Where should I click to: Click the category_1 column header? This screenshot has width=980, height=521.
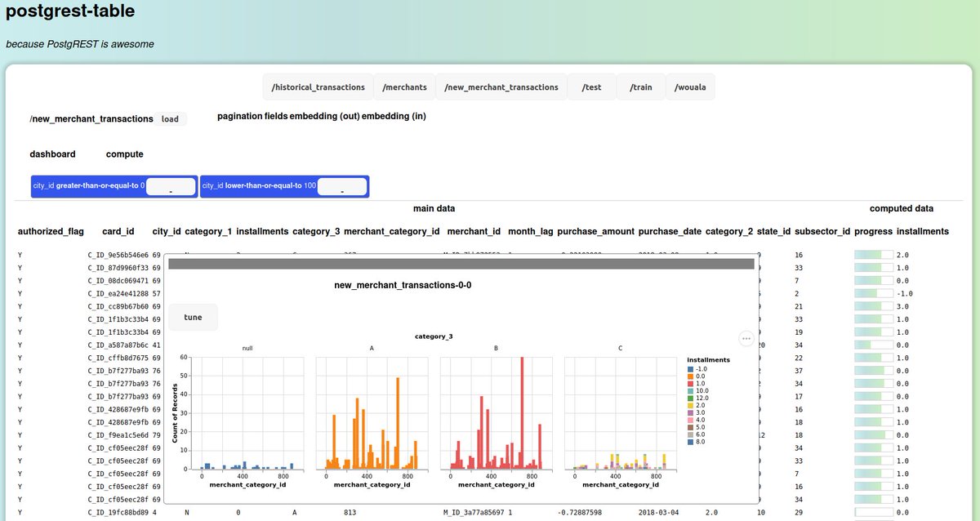[208, 231]
